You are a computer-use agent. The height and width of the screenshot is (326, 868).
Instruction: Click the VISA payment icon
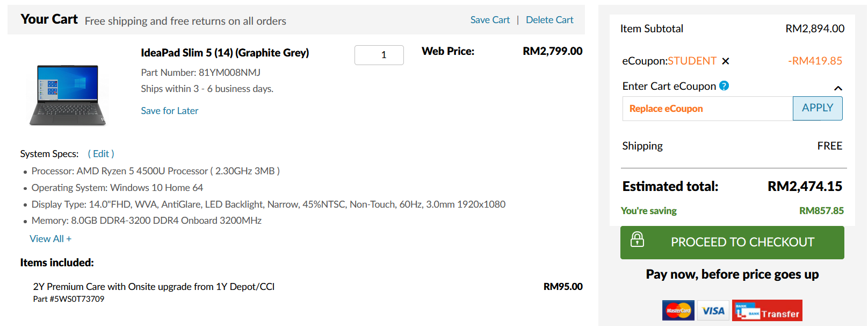tap(713, 310)
